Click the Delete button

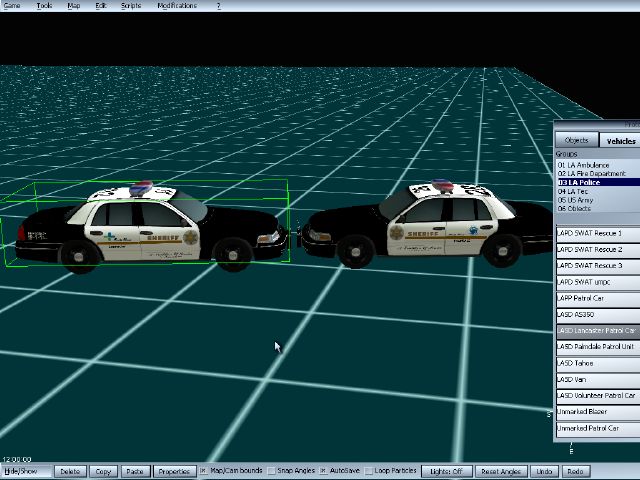click(70, 471)
